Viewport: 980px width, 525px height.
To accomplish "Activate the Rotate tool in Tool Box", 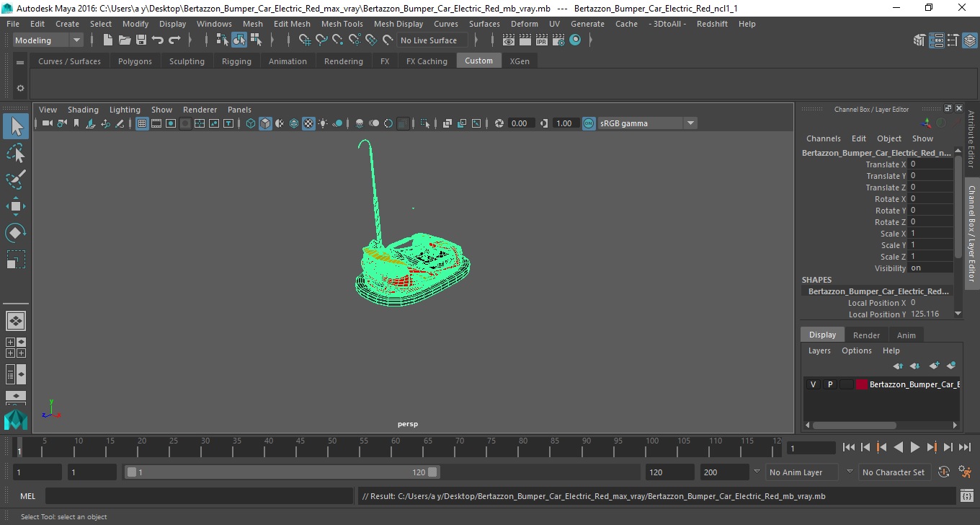I will click(16, 233).
